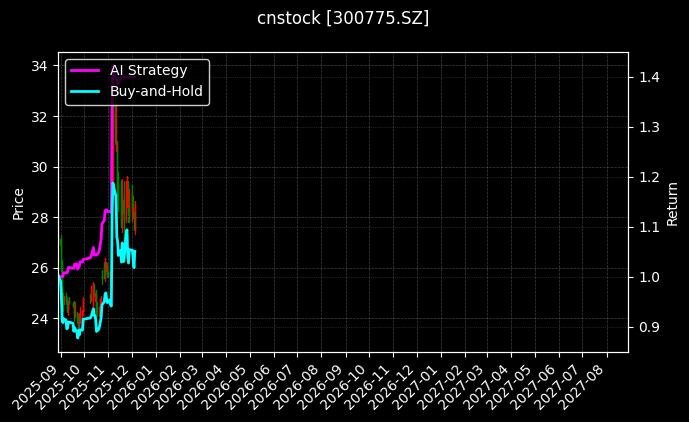Click the cyan line swatch in the legend
This screenshot has height=422, width=689.
(85, 91)
